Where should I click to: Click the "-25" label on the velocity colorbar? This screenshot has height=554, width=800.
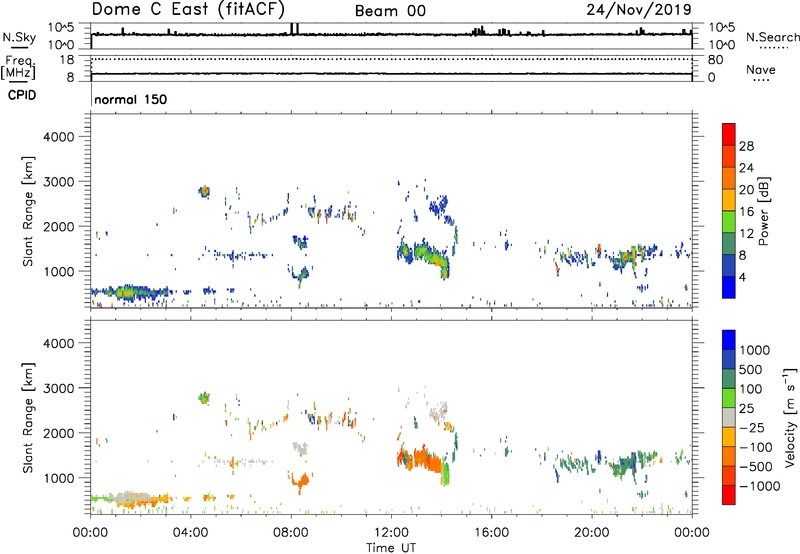click(x=752, y=427)
